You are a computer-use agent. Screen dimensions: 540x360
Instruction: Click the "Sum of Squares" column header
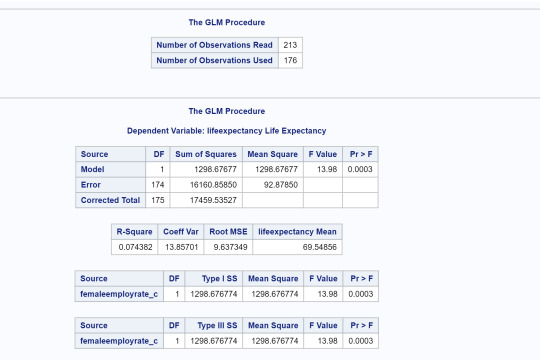click(206, 154)
